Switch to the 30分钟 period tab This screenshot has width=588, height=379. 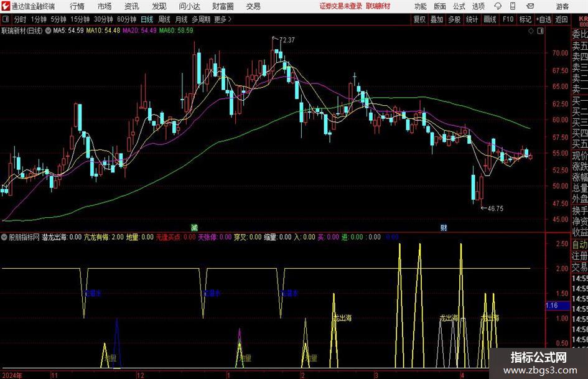tap(103, 19)
